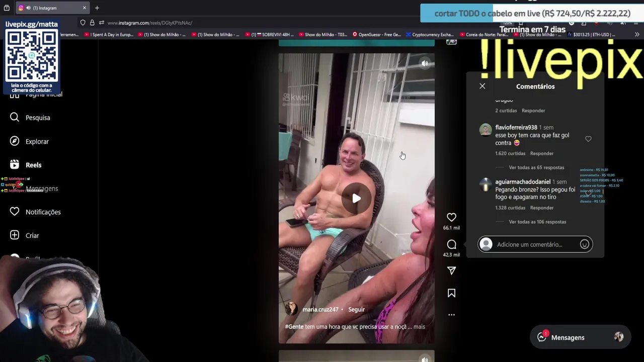644x362 pixels.
Task: Click aguiarmachadodaniel's avatar picture
Action: 486,184
